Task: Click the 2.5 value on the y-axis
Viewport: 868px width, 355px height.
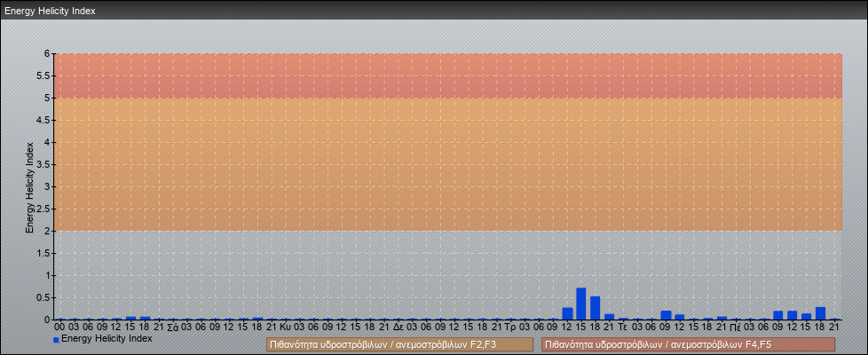Action: [x=43, y=209]
